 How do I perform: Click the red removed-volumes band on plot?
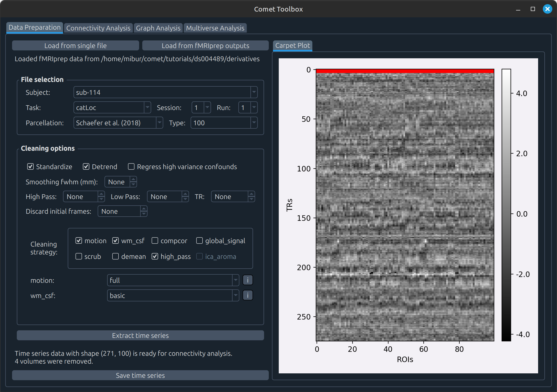(x=405, y=71)
